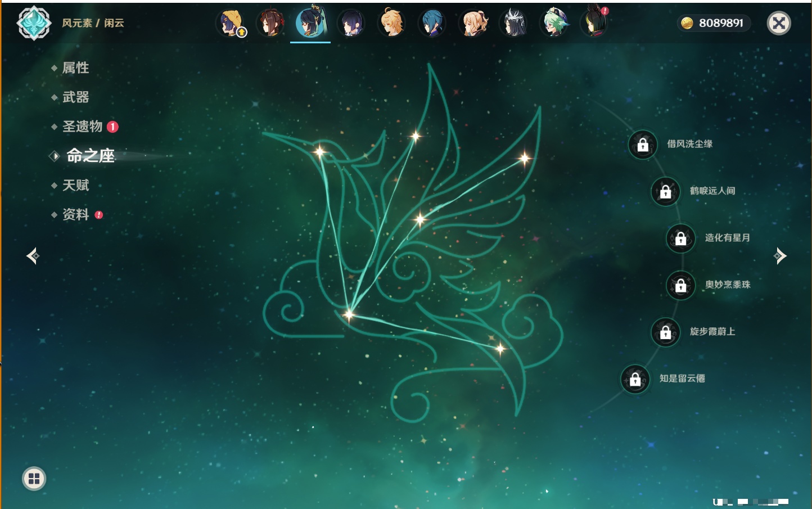Select the 命之座 constellation menu item
Screen dimensions: 812x509
90,156
